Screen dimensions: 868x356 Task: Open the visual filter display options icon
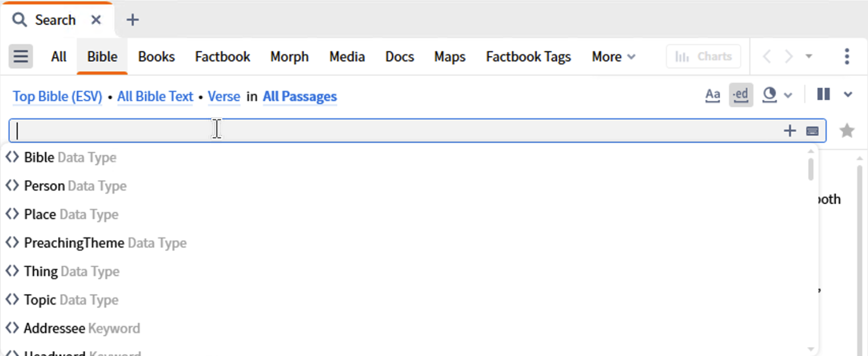coord(770,95)
